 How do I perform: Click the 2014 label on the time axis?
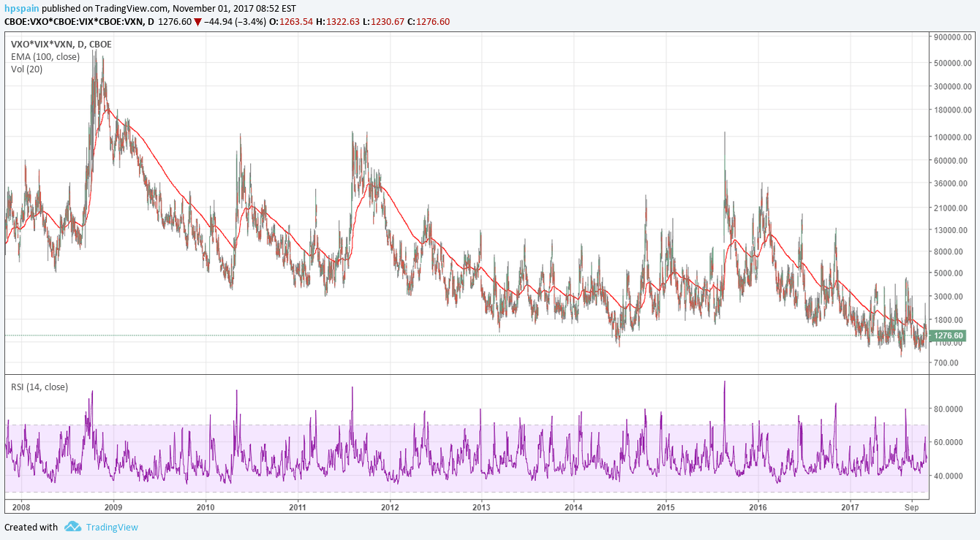click(574, 506)
